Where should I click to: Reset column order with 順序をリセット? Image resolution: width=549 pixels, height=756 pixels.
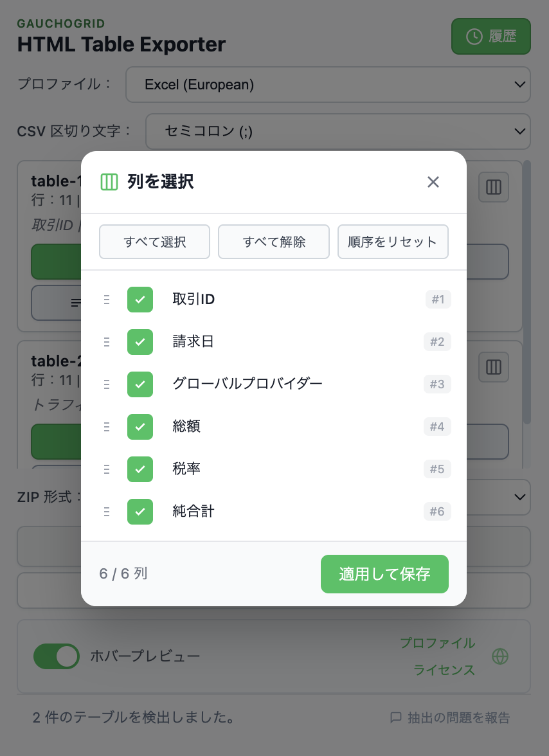(x=393, y=242)
